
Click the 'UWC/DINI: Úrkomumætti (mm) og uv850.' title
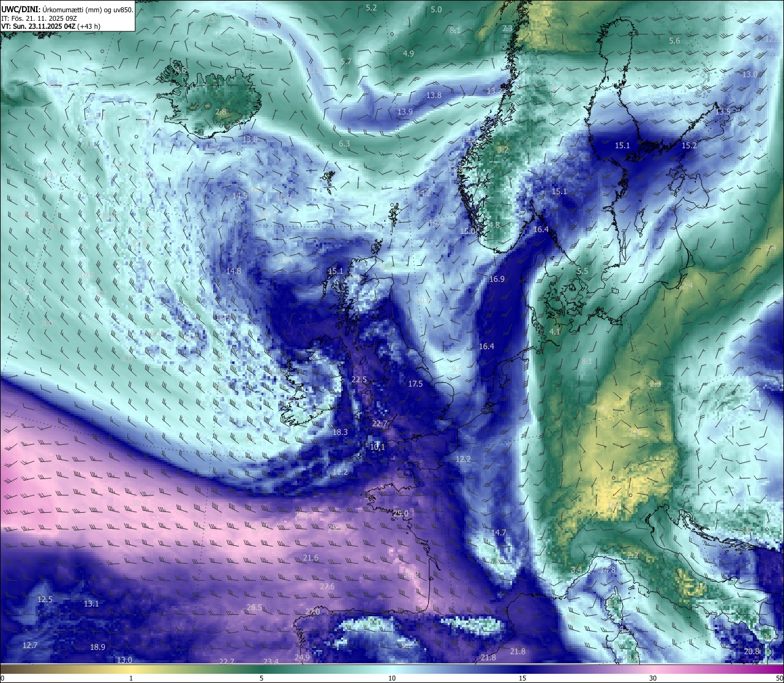coord(67,10)
